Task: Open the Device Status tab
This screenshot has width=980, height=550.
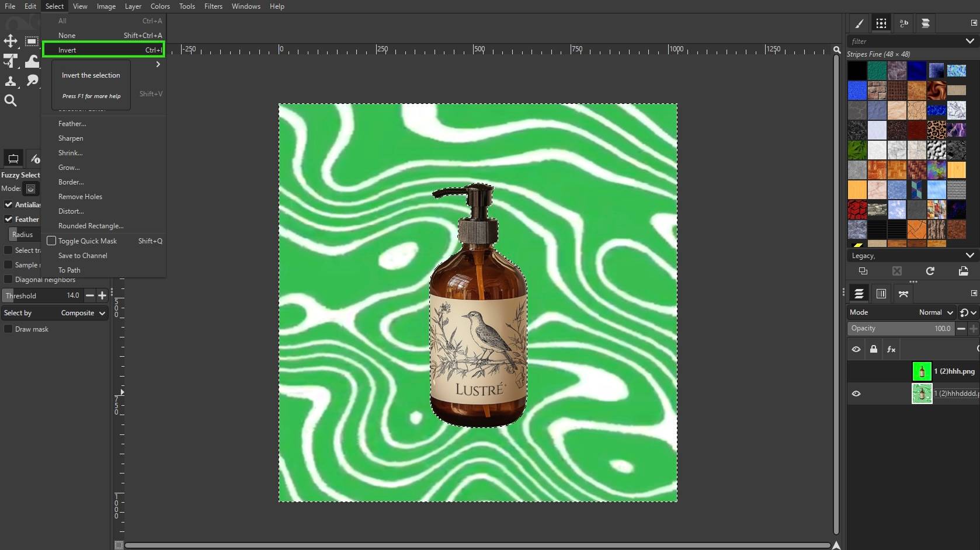Action: click(34, 158)
